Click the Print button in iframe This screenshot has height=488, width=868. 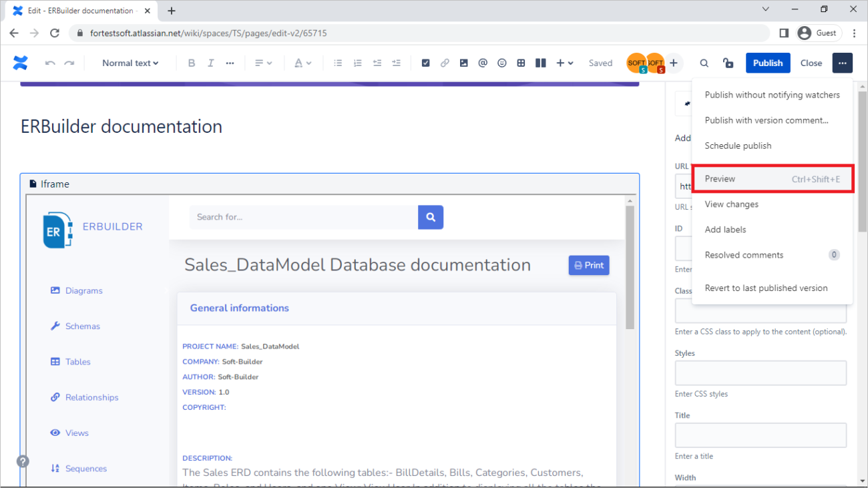(588, 265)
